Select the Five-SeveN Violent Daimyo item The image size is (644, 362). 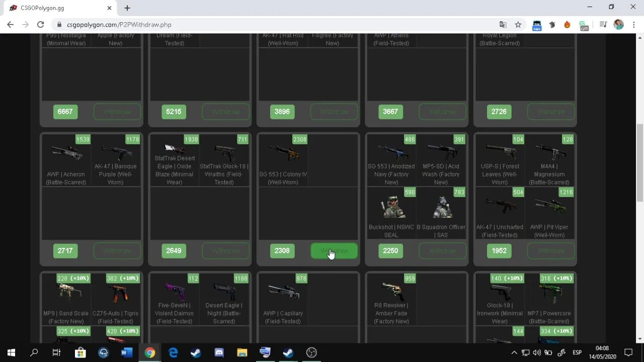(175, 300)
